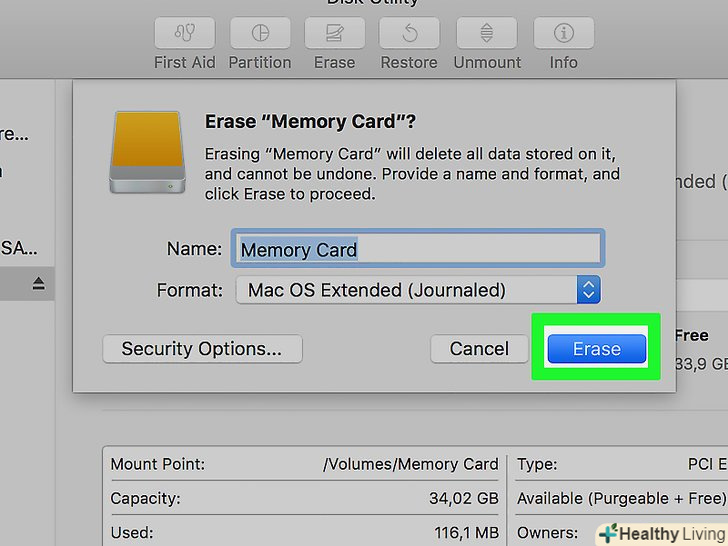The width and height of the screenshot is (728, 546).
Task: Click the Mount Point path /Volumes/Memory Card
Action: pos(410,464)
